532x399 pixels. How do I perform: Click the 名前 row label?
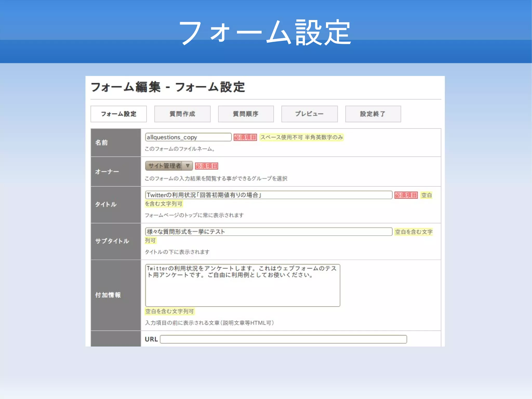point(102,142)
